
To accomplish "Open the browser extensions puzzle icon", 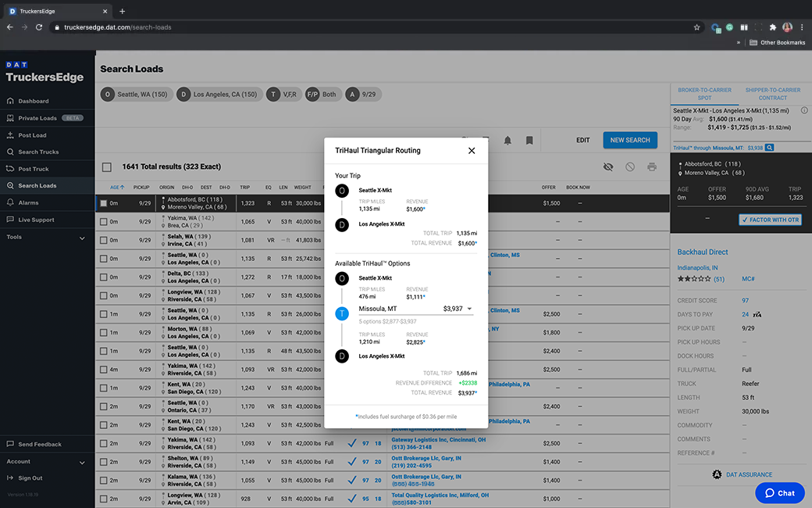I will tap(773, 27).
